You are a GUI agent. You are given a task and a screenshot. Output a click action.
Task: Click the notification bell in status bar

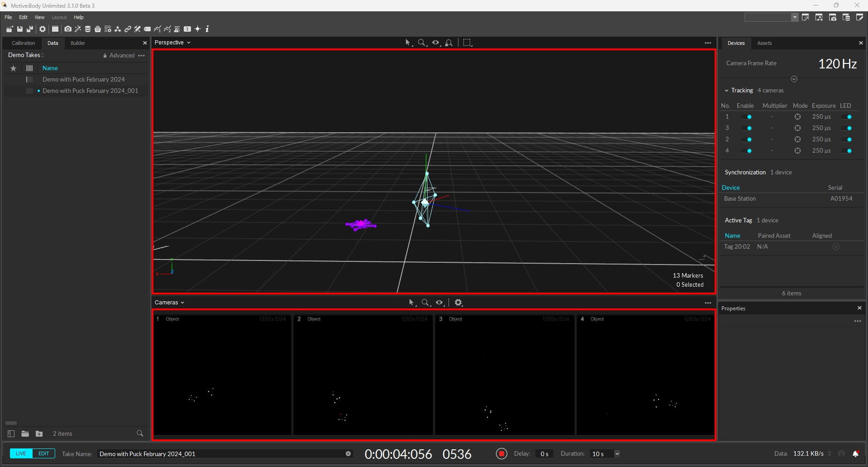click(x=855, y=454)
